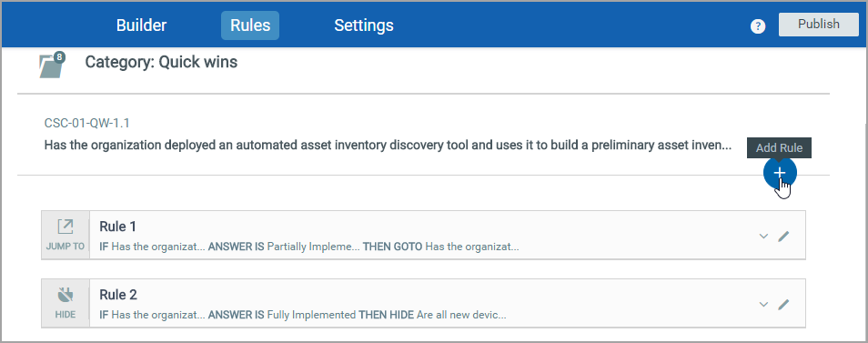
Task: Open the CSC-01-QW-1.1 question code
Action: pos(87,124)
